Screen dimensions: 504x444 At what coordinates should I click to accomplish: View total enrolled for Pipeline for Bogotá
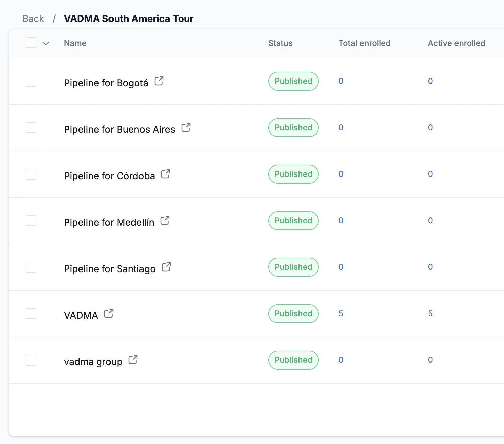tap(341, 81)
